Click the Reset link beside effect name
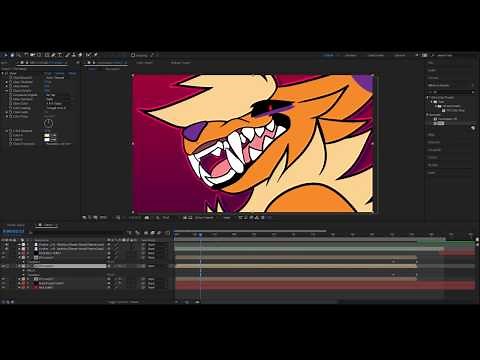The height and width of the screenshot is (360, 480). 48,73
